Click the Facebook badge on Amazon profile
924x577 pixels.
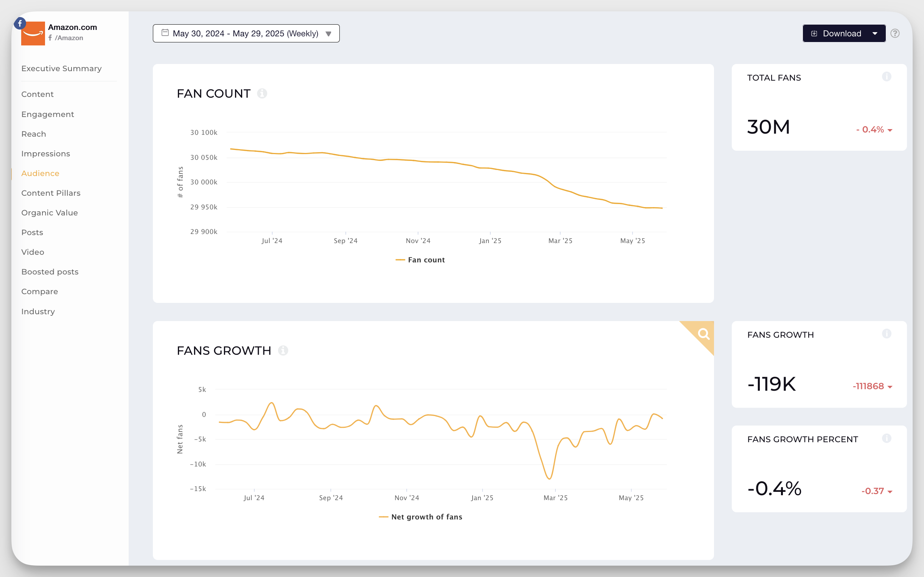click(19, 23)
